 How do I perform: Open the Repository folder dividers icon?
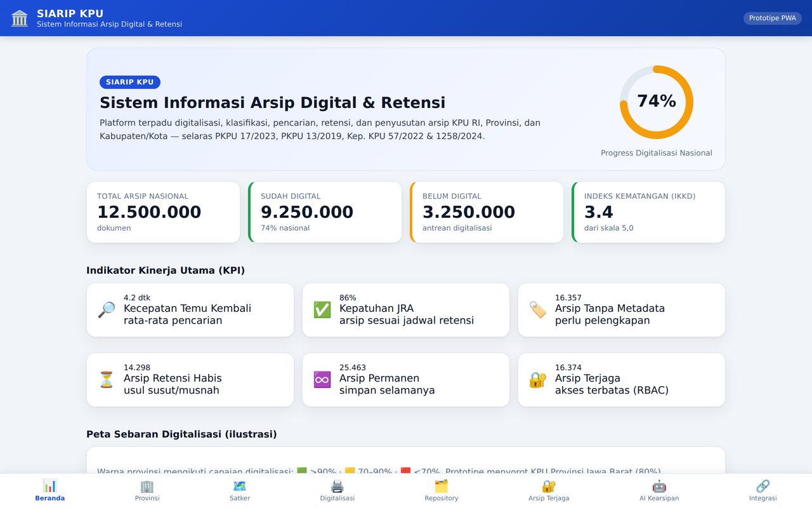[x=442, y=486]
